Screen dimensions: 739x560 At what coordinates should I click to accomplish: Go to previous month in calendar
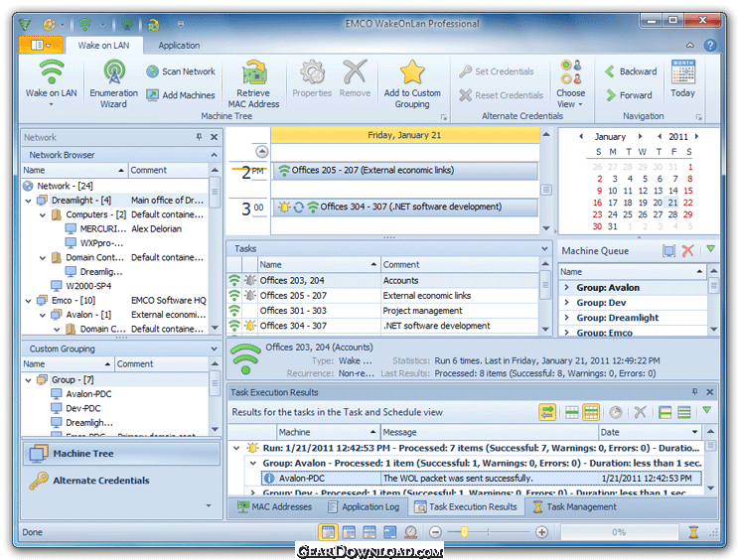click(x=581, y=137)
